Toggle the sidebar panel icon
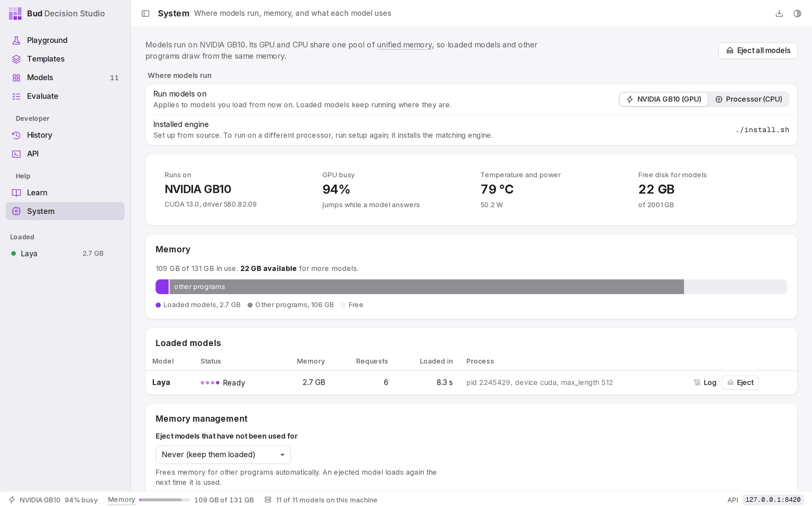 click(145, 13)
